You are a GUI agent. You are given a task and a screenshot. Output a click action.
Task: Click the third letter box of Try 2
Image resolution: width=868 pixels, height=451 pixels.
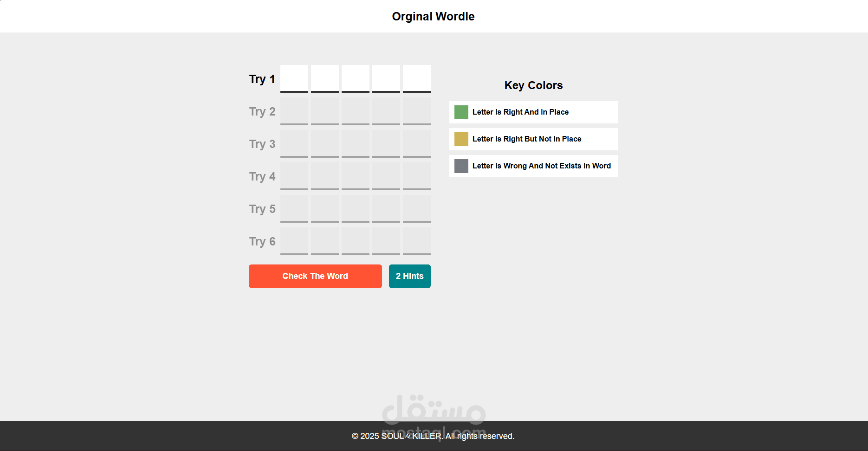coord(356,111)
